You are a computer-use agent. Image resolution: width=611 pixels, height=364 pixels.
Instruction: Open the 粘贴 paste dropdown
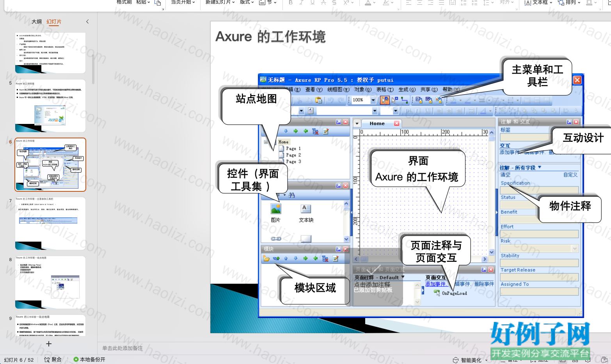point(143,2)
